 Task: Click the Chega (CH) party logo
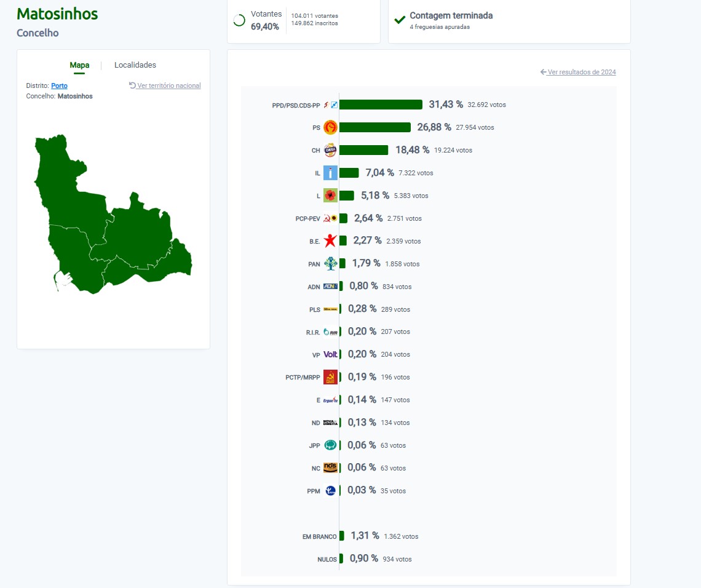click(x=330, y=150)
